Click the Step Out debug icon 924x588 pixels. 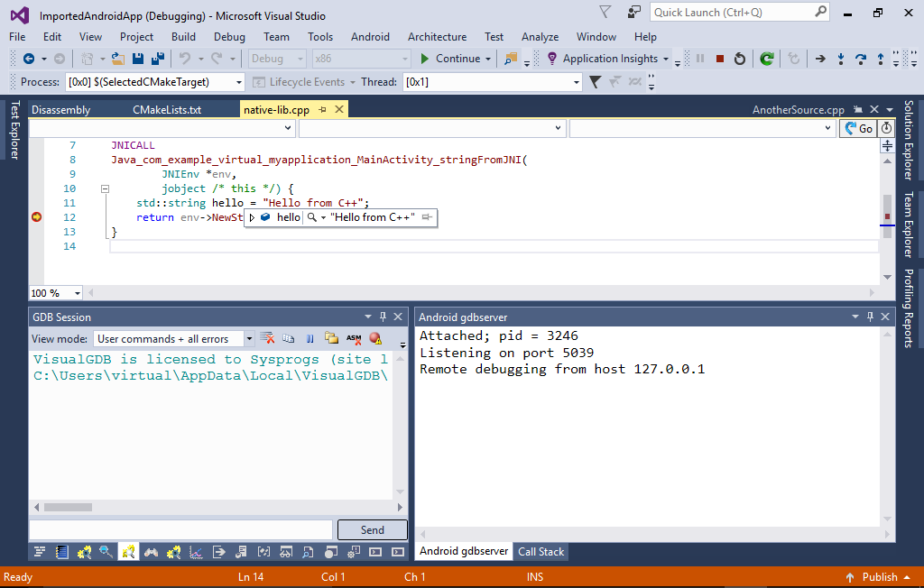click(x=880, y=58)
